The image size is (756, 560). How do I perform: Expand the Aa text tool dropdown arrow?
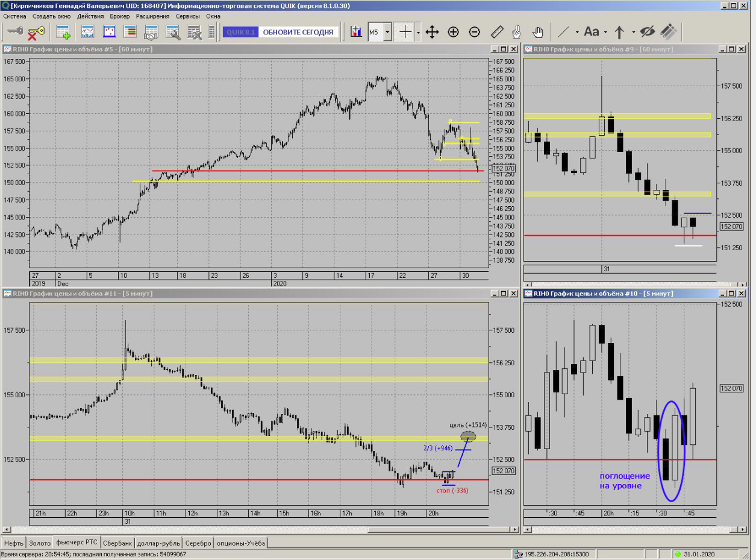[605, 32]
